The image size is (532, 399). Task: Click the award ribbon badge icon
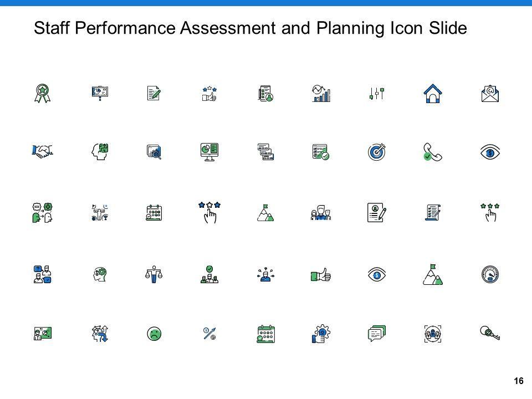point(42,94)
